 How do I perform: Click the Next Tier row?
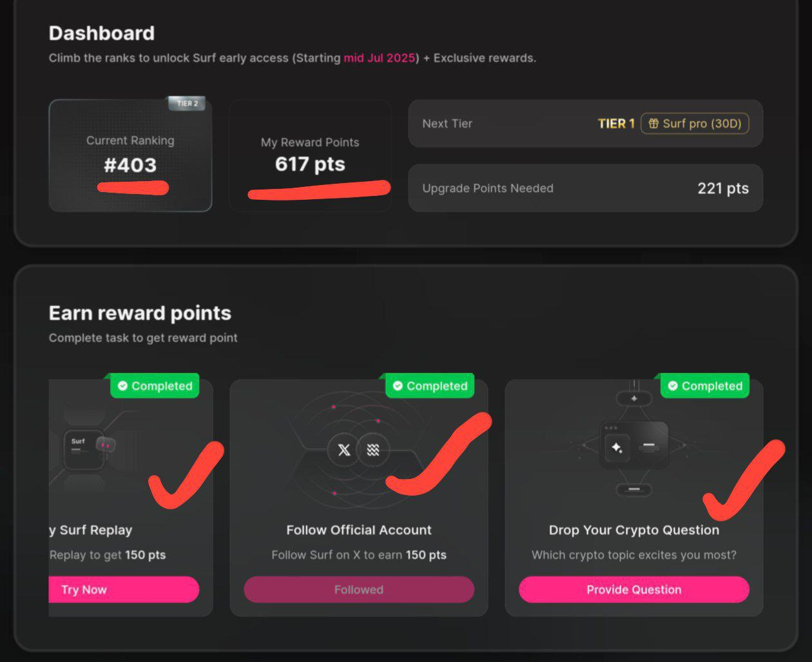[586, 124]
